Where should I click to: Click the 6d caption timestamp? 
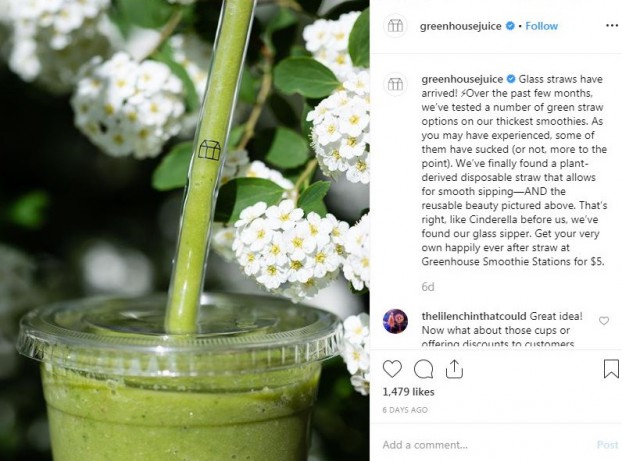(x=428, y=287)
